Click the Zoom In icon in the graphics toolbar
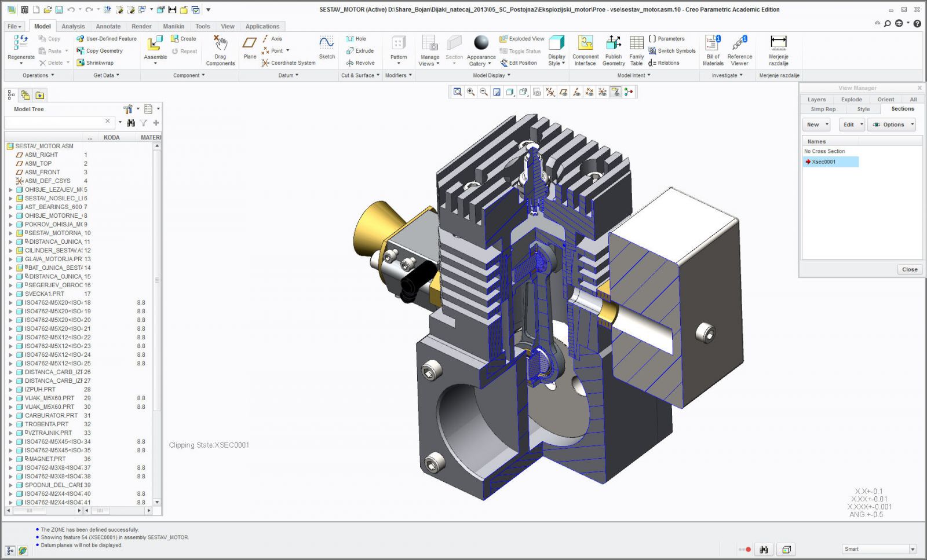 coord(470,92)
